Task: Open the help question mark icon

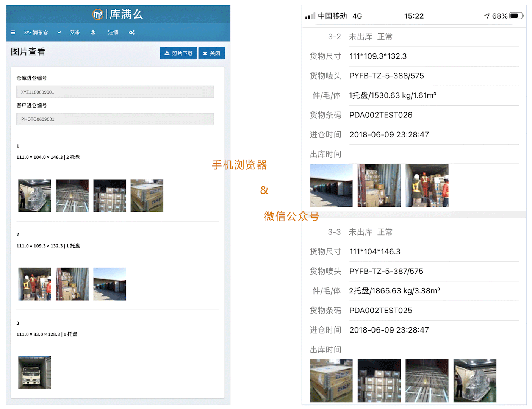Action: click(x=93, y=33)
